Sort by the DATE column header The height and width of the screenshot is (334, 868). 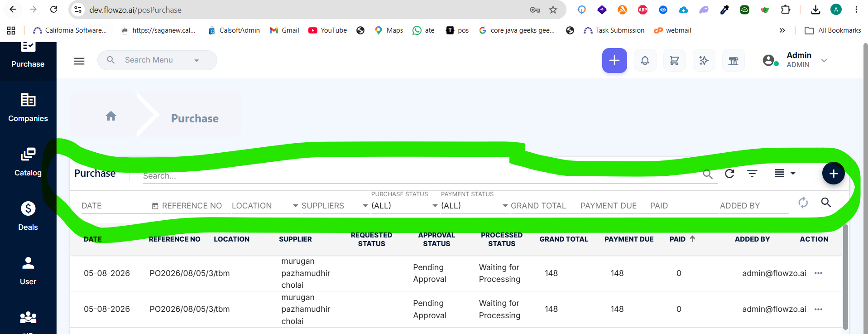(x=93, y=239)
